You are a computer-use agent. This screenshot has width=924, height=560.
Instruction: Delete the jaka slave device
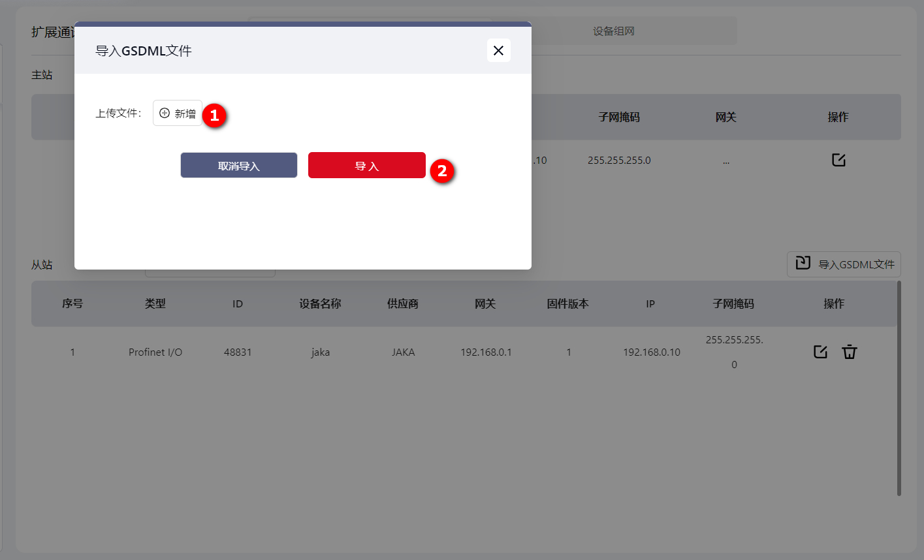point(849,352)
